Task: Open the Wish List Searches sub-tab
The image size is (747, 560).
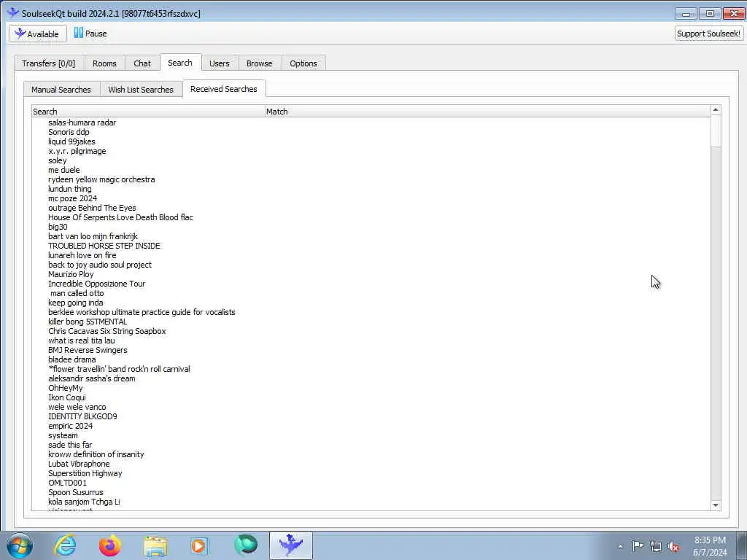Action: coord(141,90)
